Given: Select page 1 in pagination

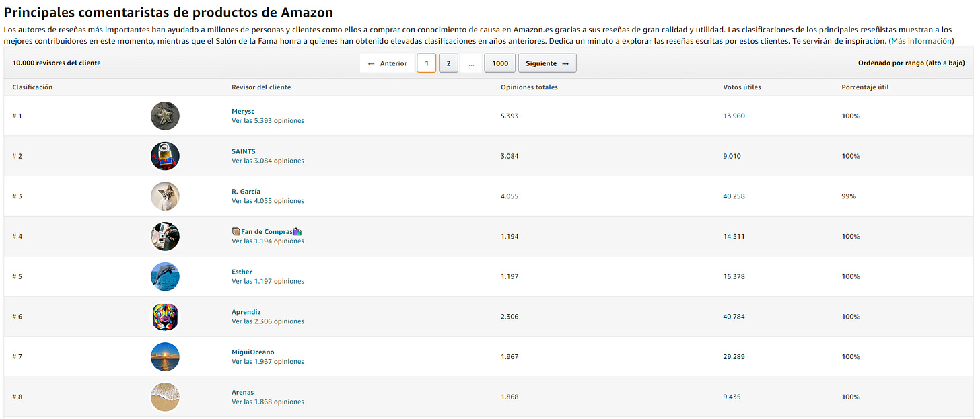Looking at the screenshot, I should [x=426, y=63].
